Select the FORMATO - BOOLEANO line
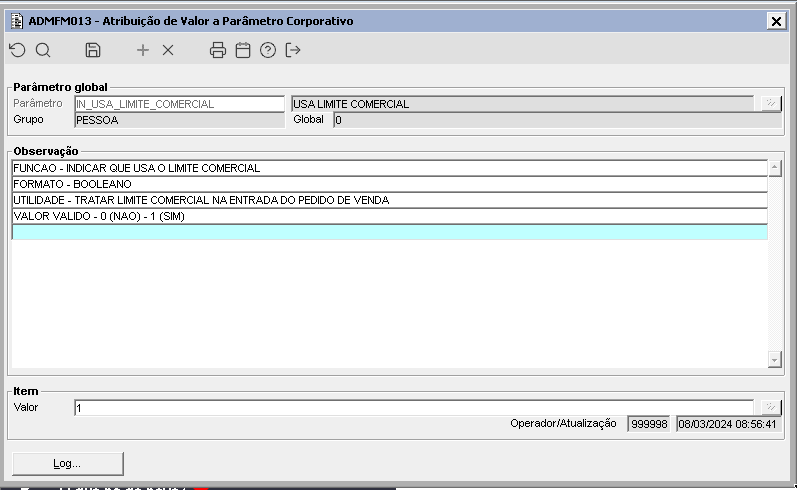 [x=389, y=184]
